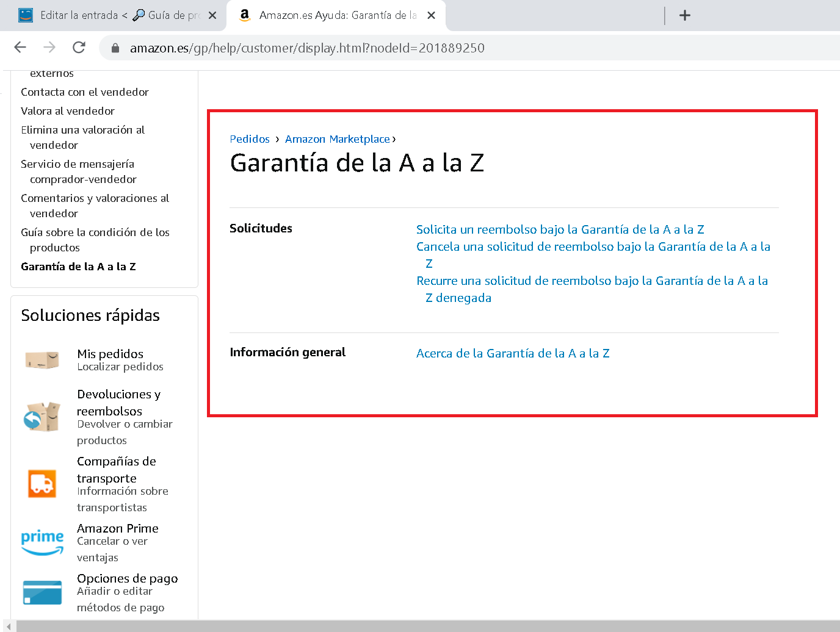The image size is (840, 632).
Task: Click Localizar pedidos subtitle
Action: [x=120, y=367]
